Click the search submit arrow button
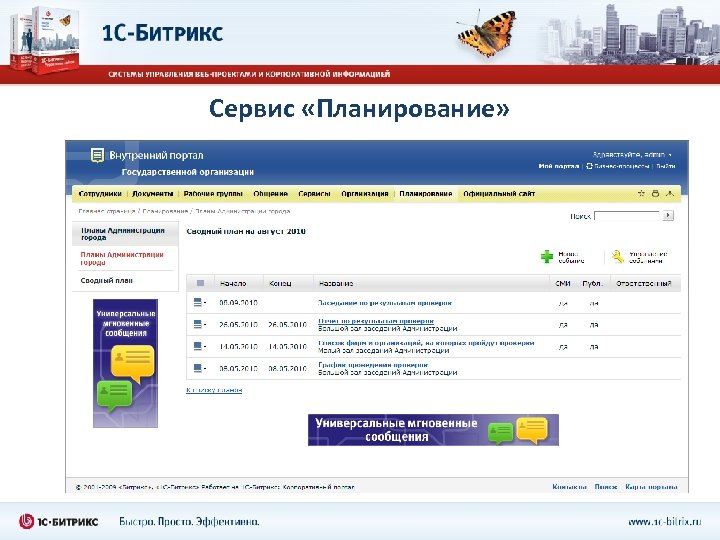 (x=668, y=215)
